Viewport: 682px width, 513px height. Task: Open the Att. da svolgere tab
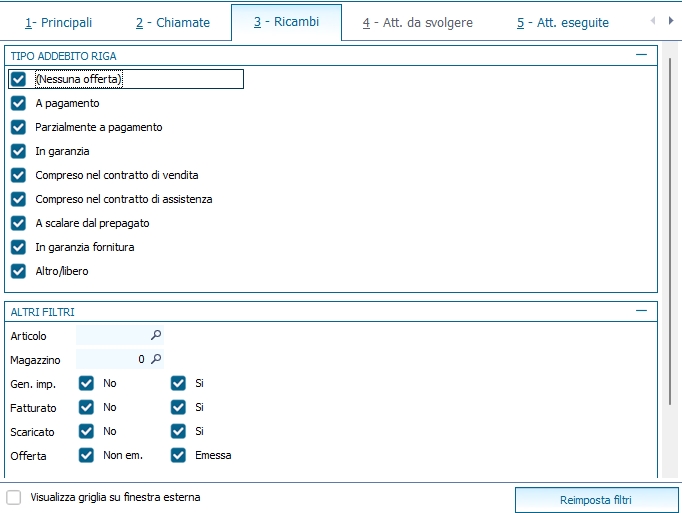click(x=417, y=22)
